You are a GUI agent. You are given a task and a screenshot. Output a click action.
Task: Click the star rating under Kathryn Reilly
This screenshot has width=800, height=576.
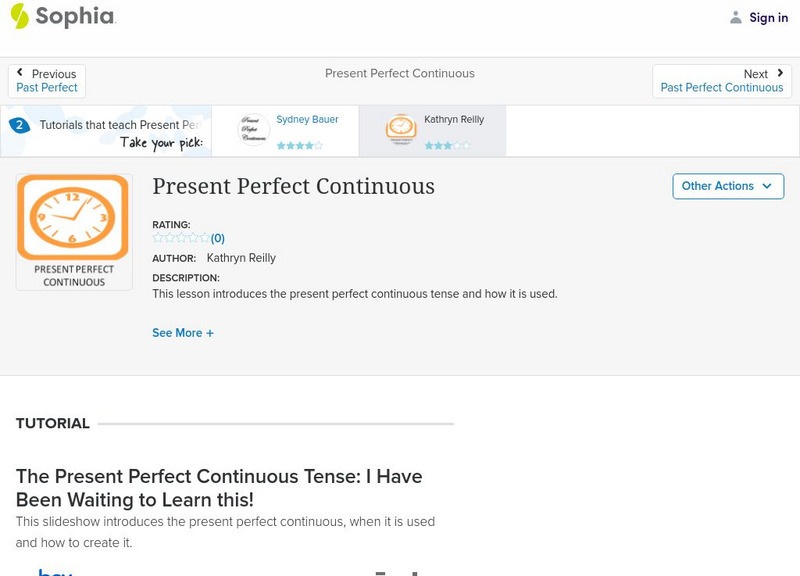click(446, 145)
